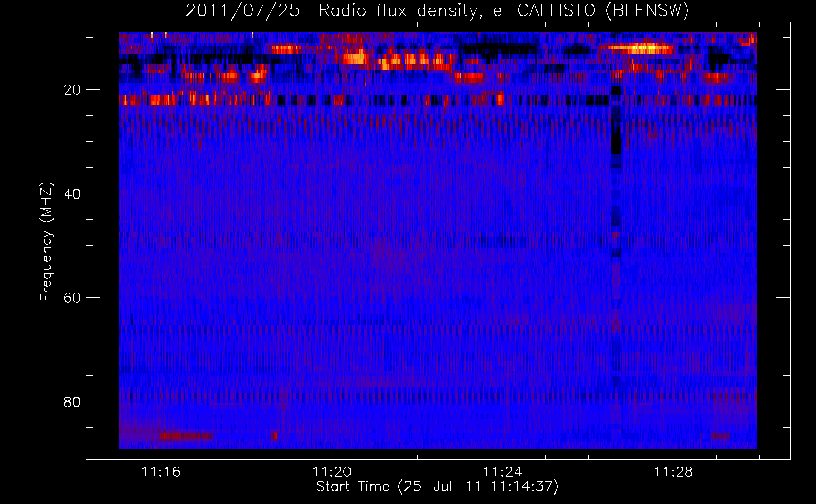Click the 11:20 time tick label
The image size is (816, 504).
coord(332,472)
